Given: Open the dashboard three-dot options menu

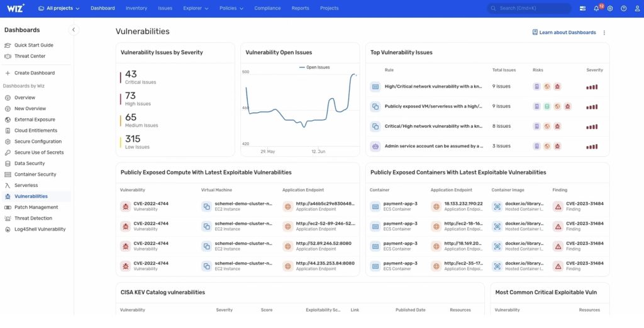Looking at the screenshot, I should [x=604, y=33].
